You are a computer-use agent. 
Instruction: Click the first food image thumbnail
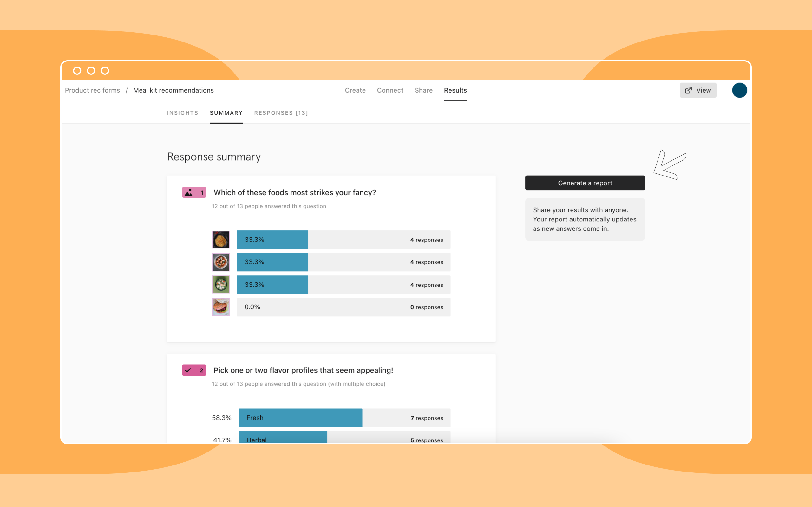221,239
